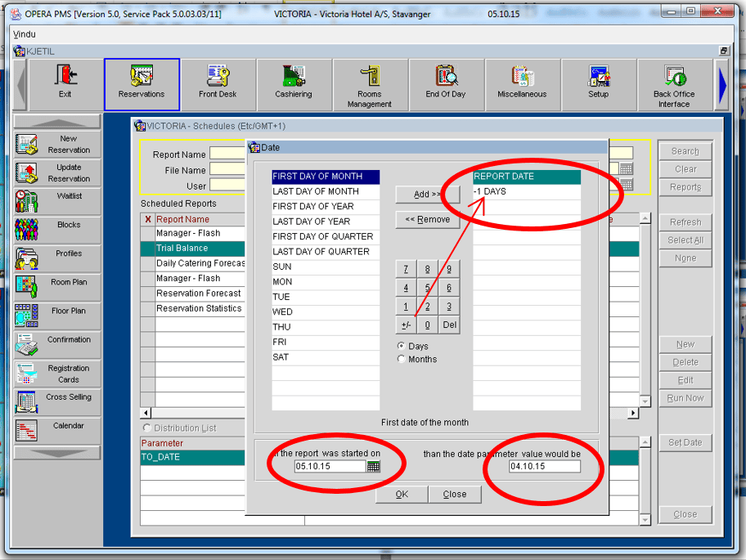Launch End Of Day module

(x=445, y=84)
